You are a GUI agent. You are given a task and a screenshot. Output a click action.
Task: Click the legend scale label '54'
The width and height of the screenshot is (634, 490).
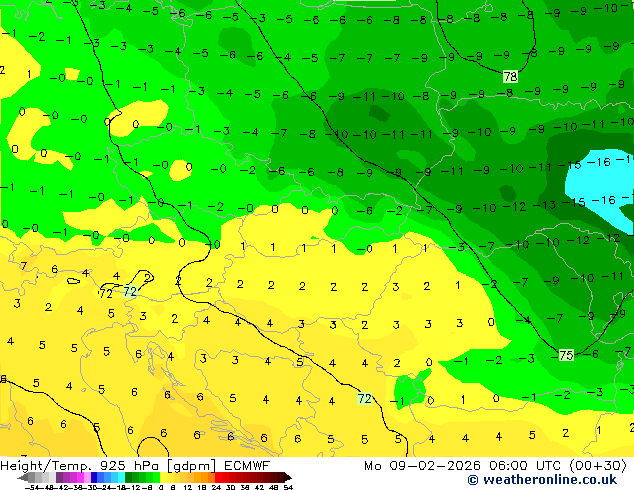coord(288,487)
